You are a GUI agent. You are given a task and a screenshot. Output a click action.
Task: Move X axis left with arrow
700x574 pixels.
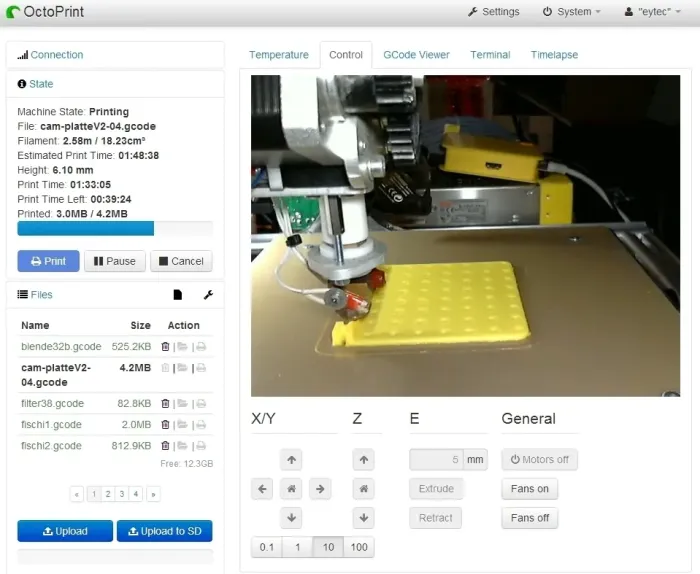pos(263,489)
